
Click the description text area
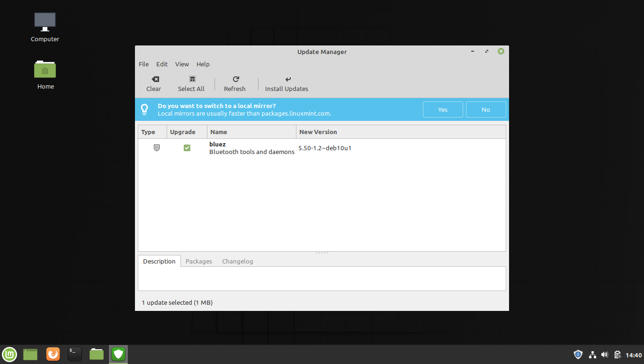(x=322, y=279)
